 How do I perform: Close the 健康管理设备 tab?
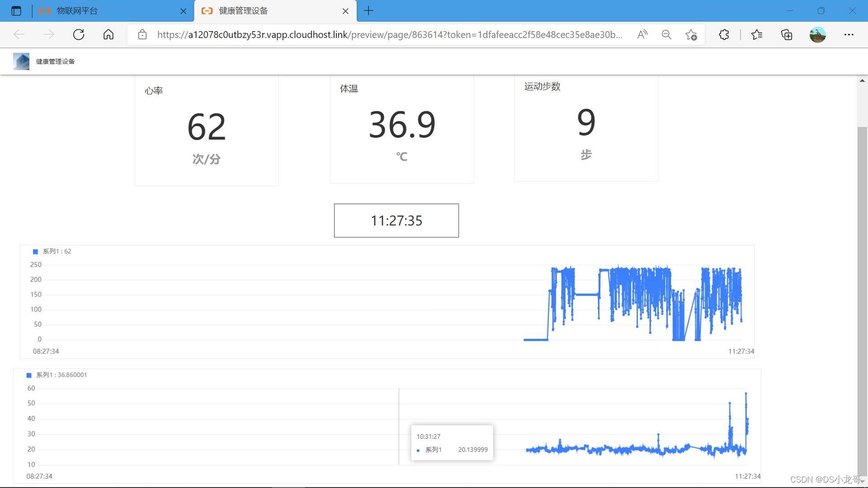tap(345, 11)
